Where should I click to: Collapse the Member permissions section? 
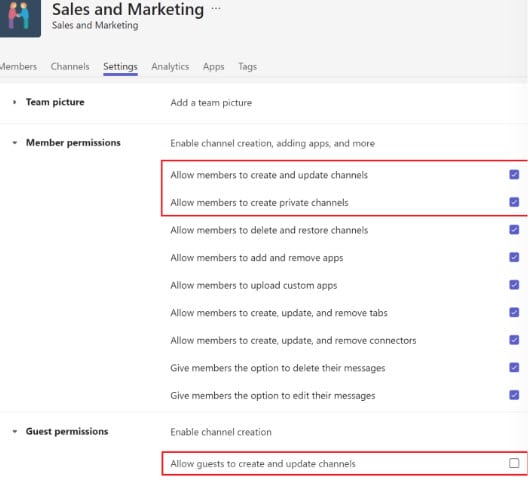[x=14, y=143]
